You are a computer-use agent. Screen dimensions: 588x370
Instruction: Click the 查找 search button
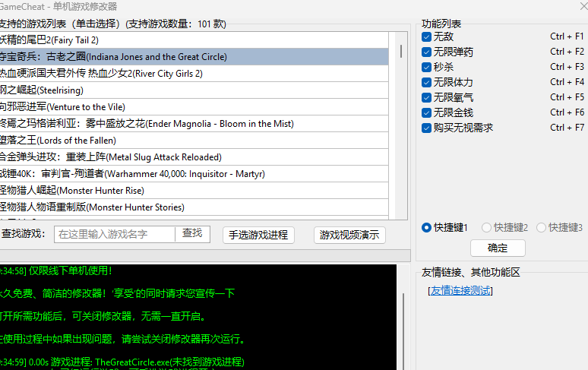pos(192,233)
